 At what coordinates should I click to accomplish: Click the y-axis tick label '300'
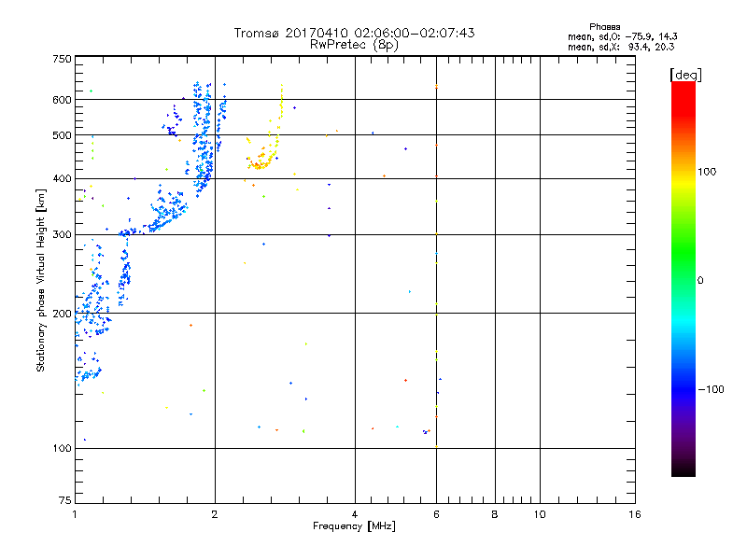tap(62, 235)
